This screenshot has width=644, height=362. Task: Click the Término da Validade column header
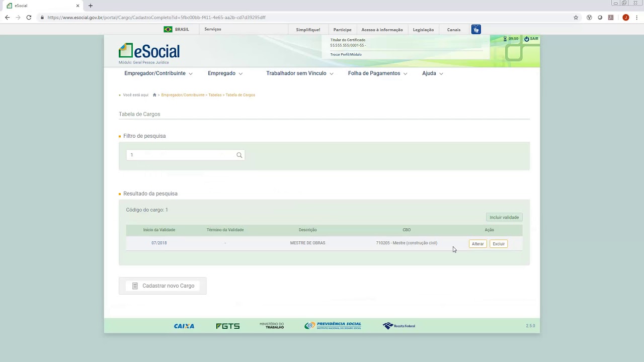tap(225, 230)
